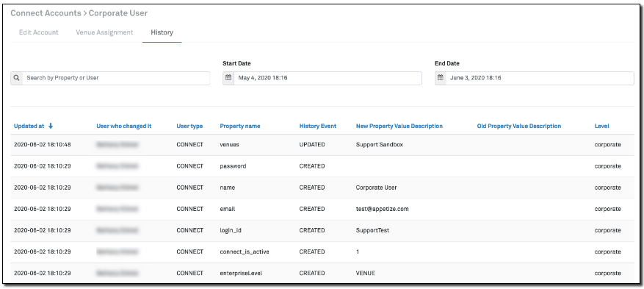Click the End Date field June 3, 2020
The height and width of the screenshot is (289, 644).
[540, 78]
